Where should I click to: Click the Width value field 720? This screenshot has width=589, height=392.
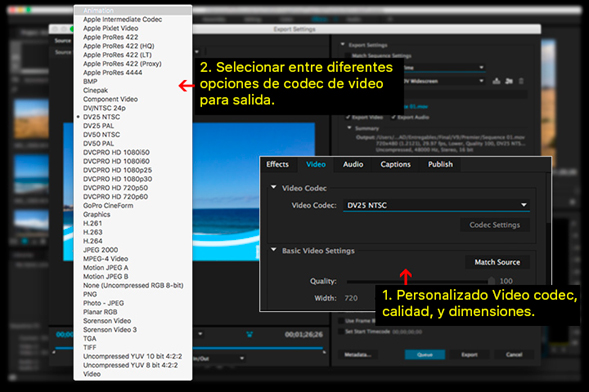[x=351, y=298]
